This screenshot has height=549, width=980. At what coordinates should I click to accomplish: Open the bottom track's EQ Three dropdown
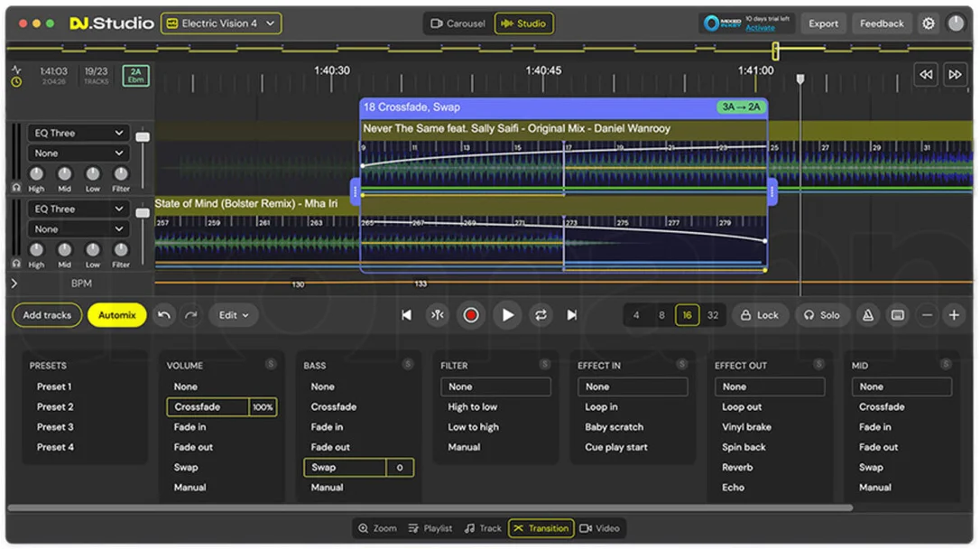tap(79, 209)
